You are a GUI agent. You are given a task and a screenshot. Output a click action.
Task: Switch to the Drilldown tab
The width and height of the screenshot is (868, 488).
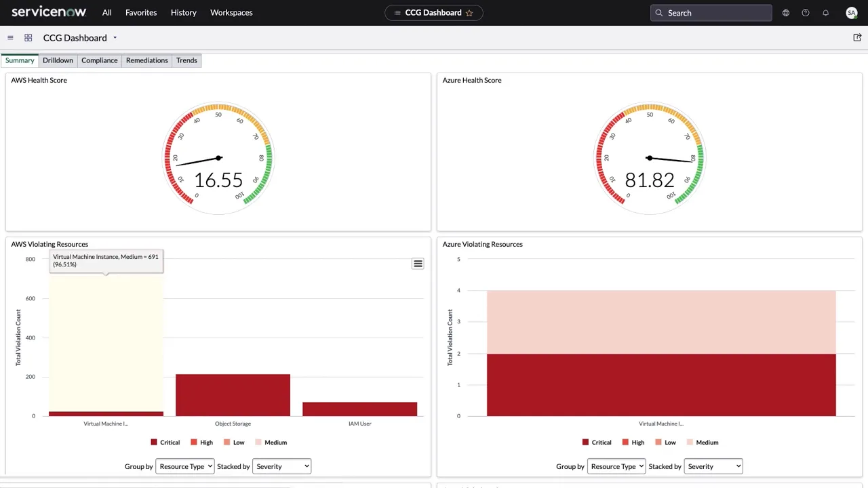click(58, 60)
